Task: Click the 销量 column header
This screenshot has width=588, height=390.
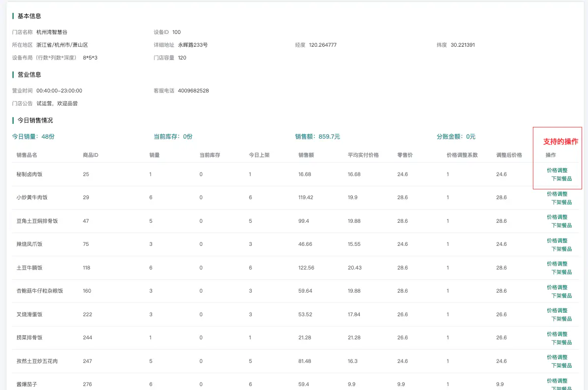Action: [x=155, y=155]
